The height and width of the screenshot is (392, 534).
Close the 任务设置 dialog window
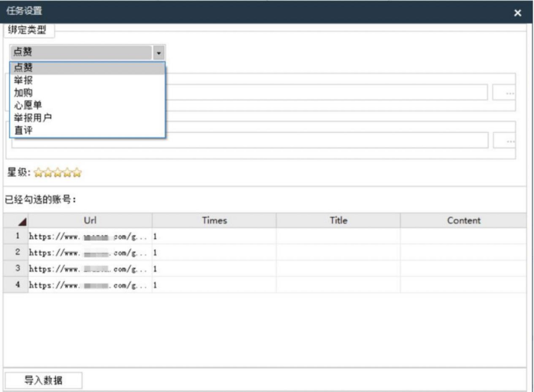(x=517, y=12)
